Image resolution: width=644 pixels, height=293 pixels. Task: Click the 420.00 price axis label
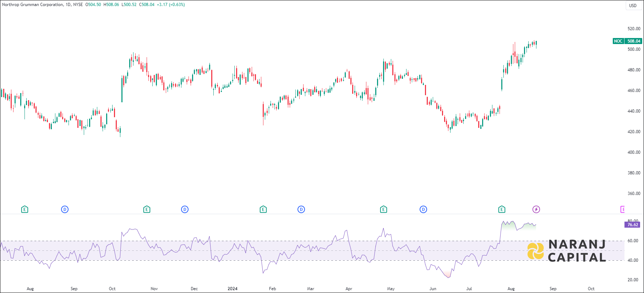point(634,132)
